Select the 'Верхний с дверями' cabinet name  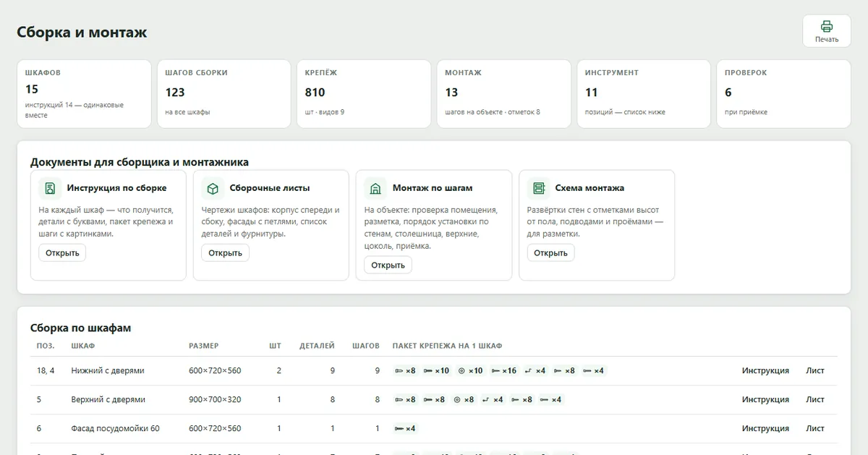(x=109, y=399)
